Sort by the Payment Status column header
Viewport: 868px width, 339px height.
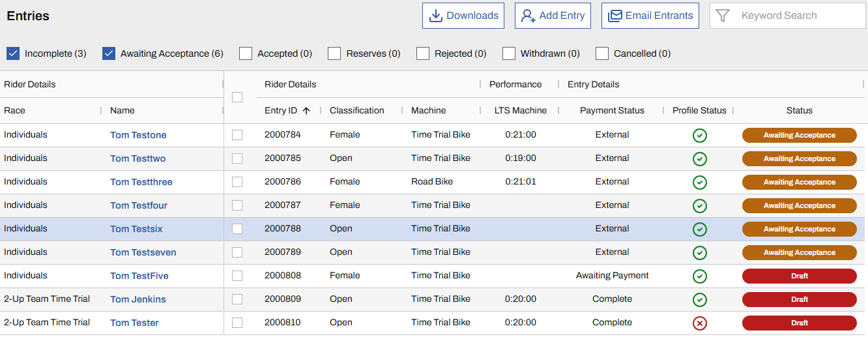(611, 111)
